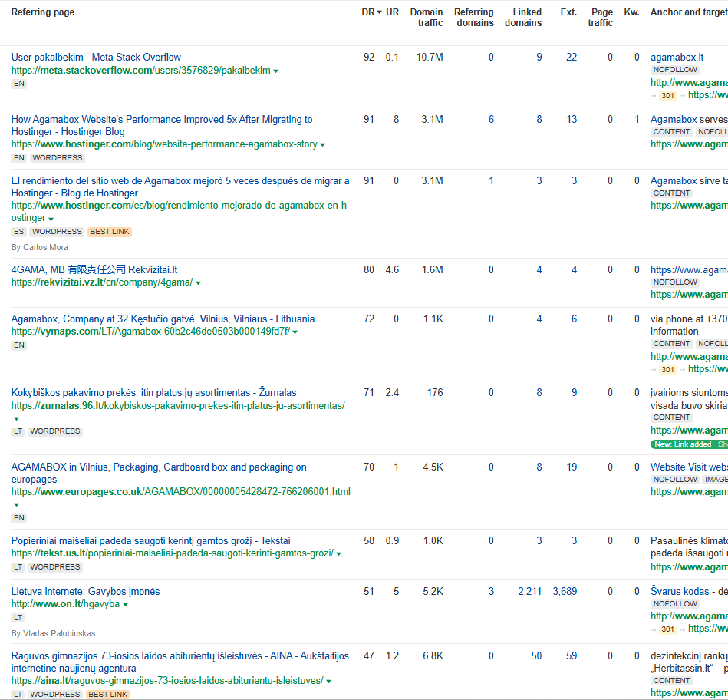This screenshot has height=700, width=728.
Task: Select the BEST LINK tag on Hostinger ES row
Action: click(x=110, y=232)
